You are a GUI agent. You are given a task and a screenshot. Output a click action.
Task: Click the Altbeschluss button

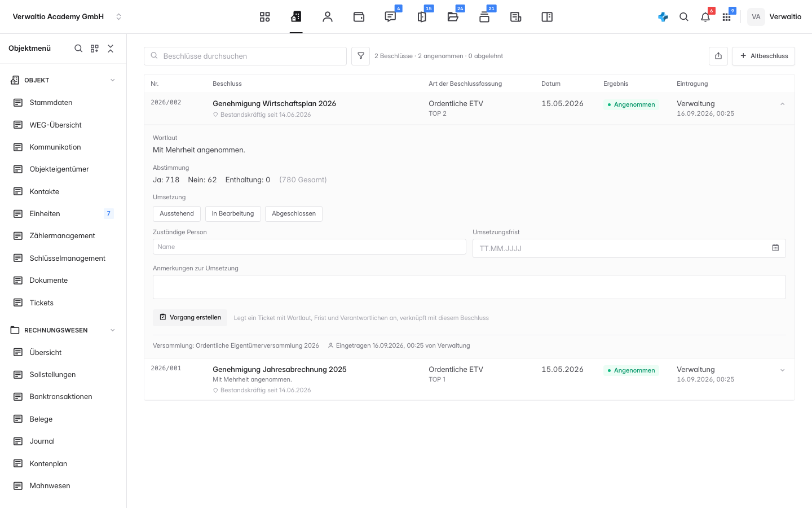[x=764, y=56]
